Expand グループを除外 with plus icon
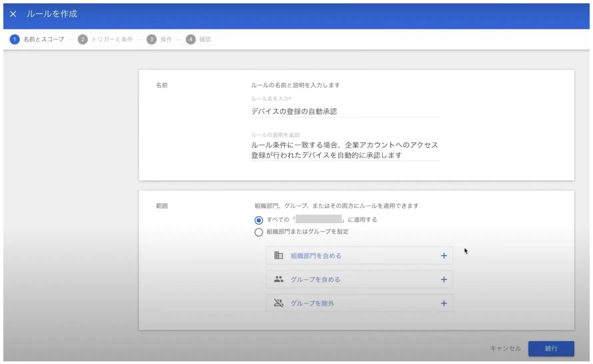593x364 pixels. click(444, 303)
